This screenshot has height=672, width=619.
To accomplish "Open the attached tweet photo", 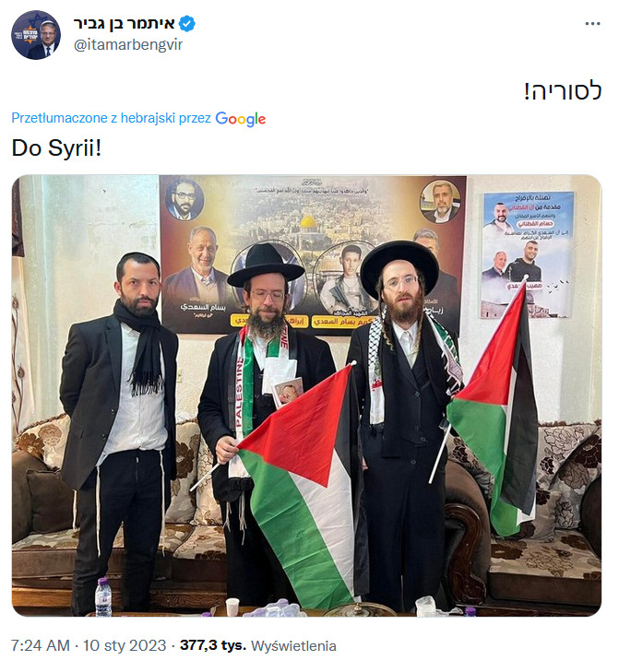I will click(306, 395).
